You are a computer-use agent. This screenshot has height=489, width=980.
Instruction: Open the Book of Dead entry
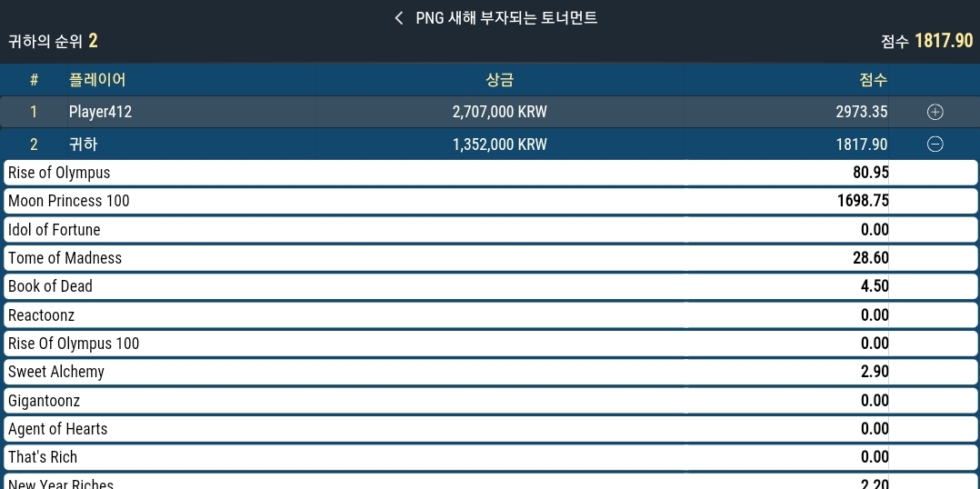[490, 286]
